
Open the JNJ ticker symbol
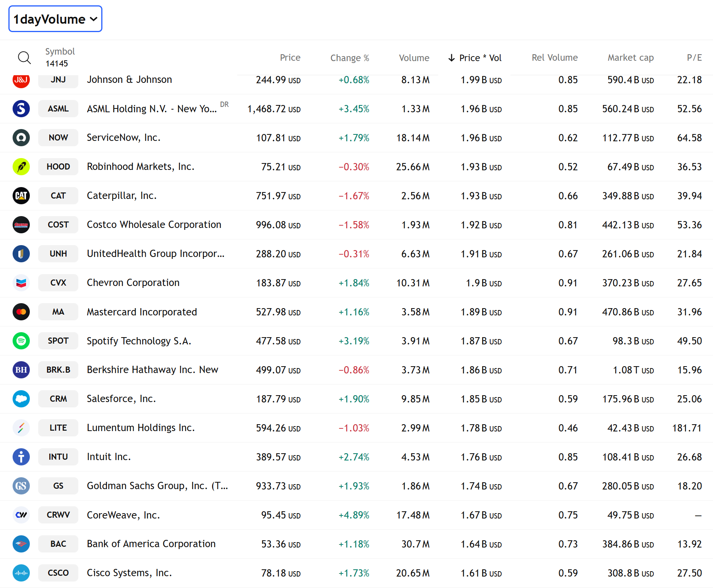58,81
